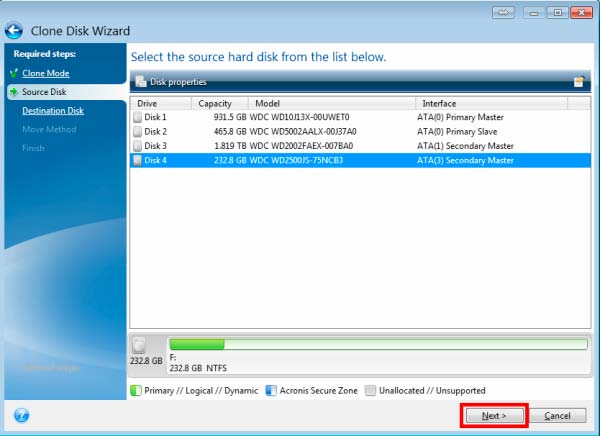This screenshot has width=600, height=436.
Task: Click the double-arrow button in the title bar
Action: pos(503,13)
